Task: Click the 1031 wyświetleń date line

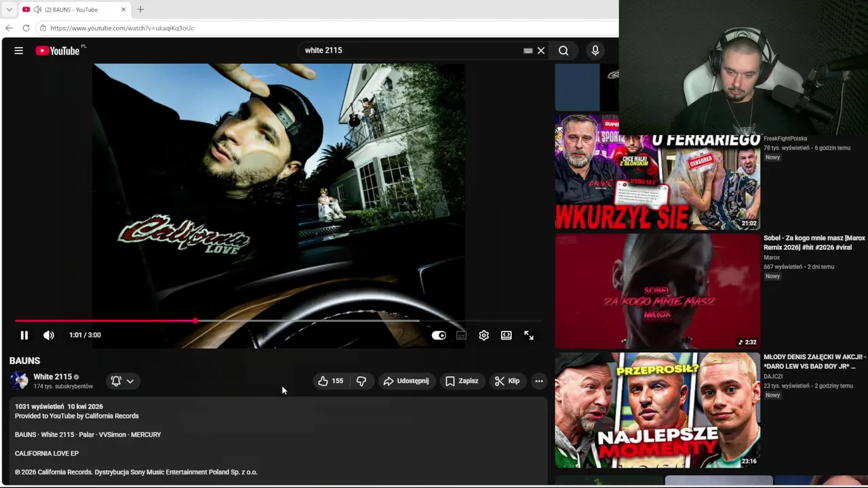Action: (59, 407)
